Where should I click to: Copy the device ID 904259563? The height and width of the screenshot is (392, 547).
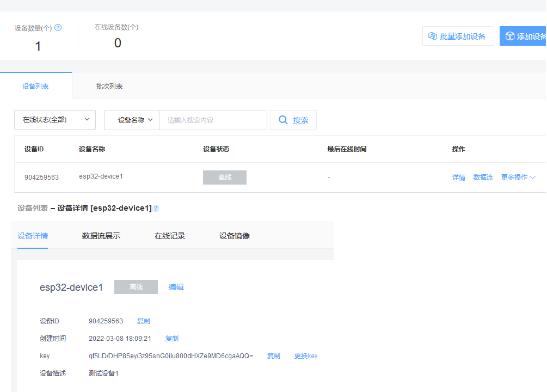click(x=143, y=321)
